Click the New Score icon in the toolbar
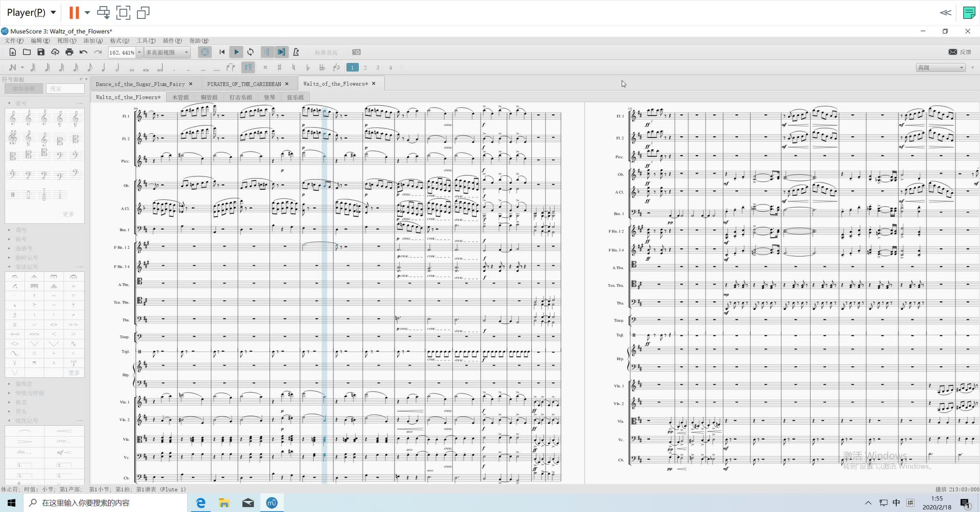The height and width of the screenshot is (512, 980). [x=13, y=52]
